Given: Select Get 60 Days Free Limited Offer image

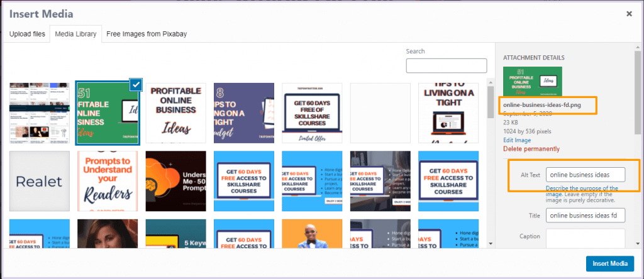Looking at the screenshot, I should pyautogui.click(x=312, y=113).
